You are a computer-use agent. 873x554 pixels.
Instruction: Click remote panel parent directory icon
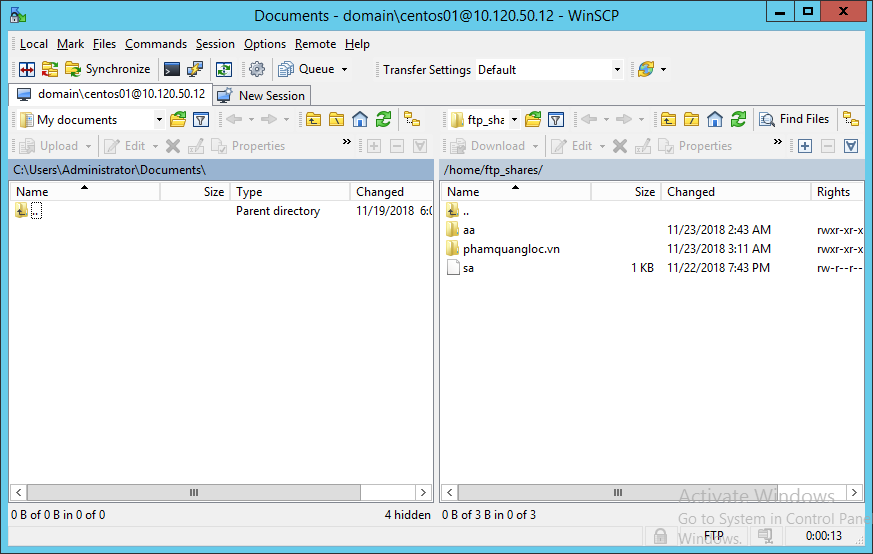click(668, 119)
